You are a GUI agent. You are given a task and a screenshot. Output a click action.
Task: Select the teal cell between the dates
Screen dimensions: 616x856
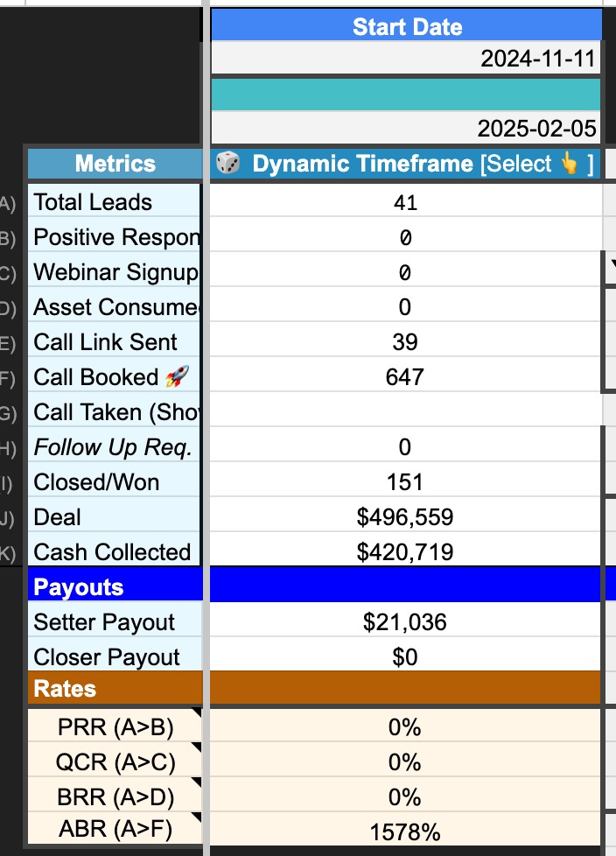(406, 95)
